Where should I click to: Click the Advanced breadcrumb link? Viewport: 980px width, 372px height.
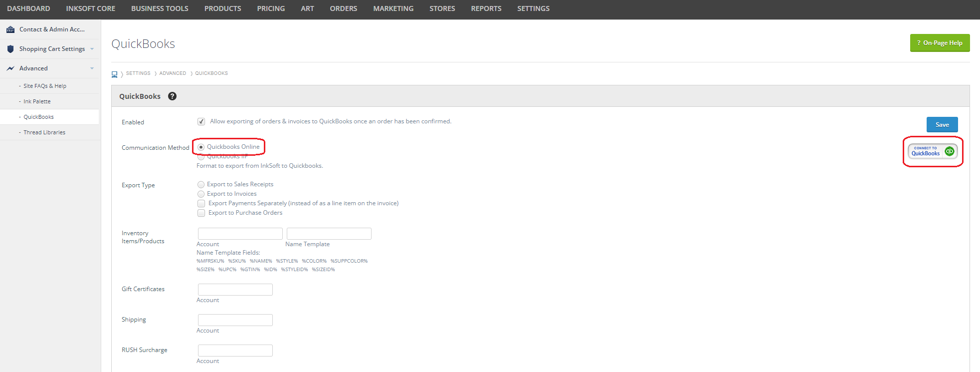[x=173, y=73]
